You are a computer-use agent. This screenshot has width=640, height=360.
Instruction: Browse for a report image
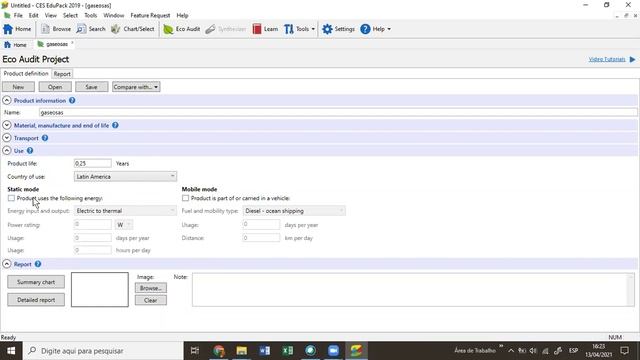pyautogui.click(x=151, y=288)
